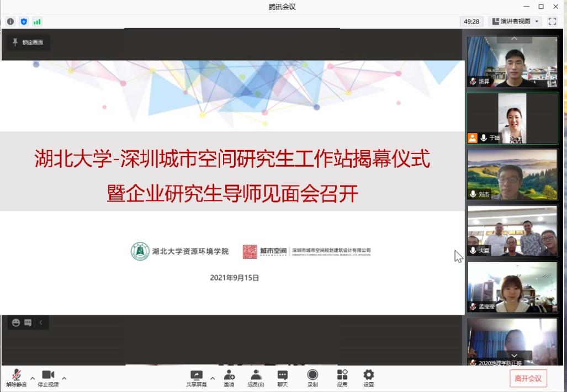Click 离开会议 leave meeting button

click(x=528, y=378)
